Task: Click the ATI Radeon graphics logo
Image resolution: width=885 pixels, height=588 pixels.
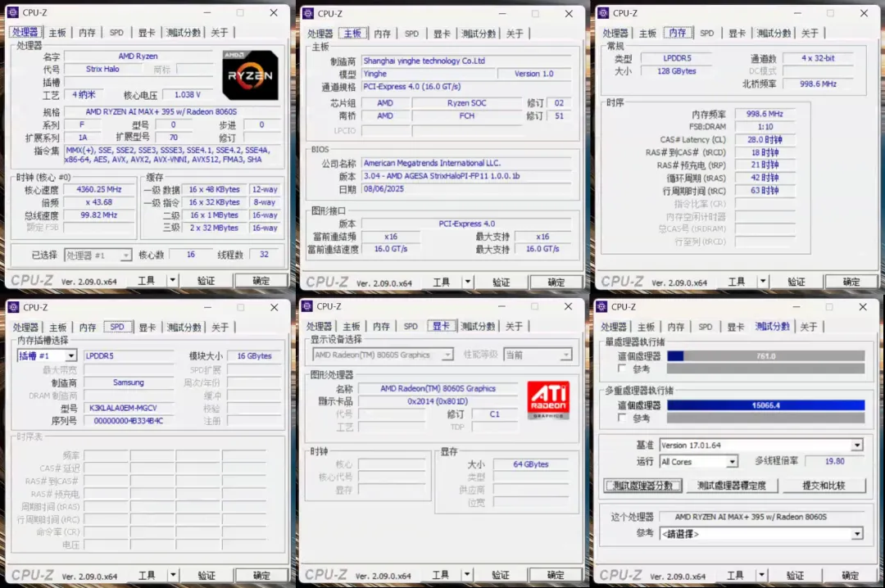Action: pos(548,400)
